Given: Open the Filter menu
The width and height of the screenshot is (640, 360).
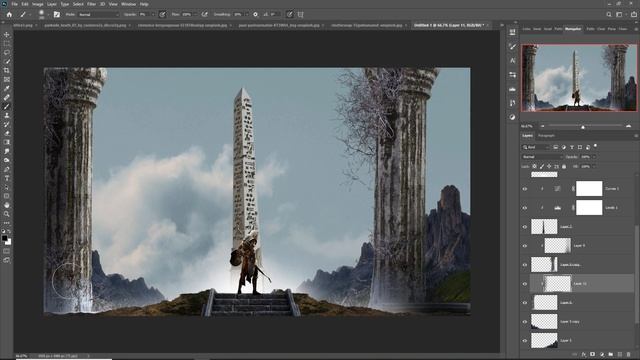Looking at the screenshot, I should (x=91, y=4).
